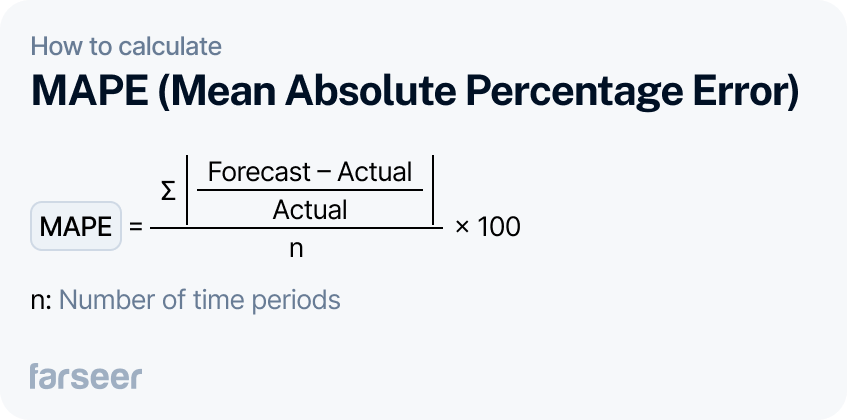This screenshot has width=847, height=420.
Task: Click 'Number of time periods' description
Action: click(199, 300)
